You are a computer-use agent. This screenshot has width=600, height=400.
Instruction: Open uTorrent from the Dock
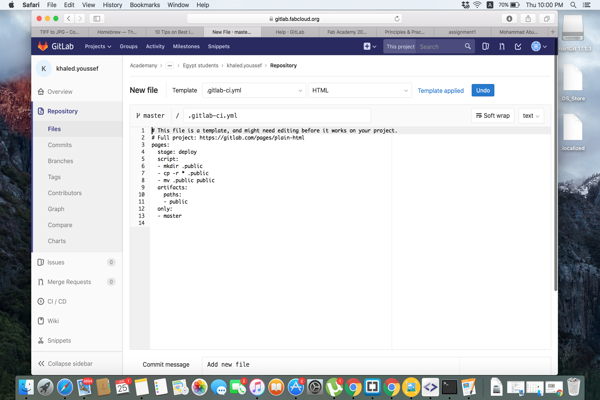(334, 387)
